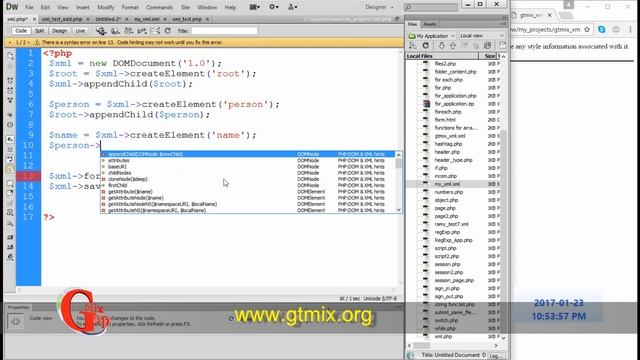The image size is (640, 360).
Task: Click the refresh design view icon in toolbar
Action: pyautogui.click(x=168, y=31)
